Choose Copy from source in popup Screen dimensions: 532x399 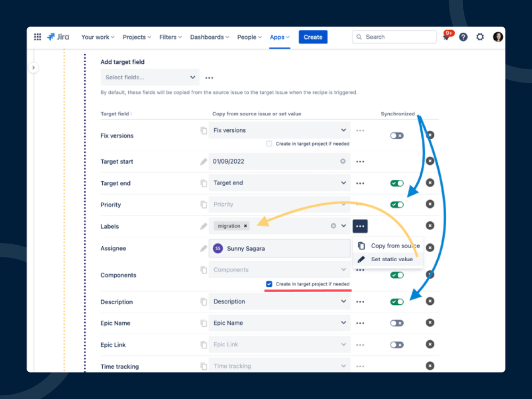tap(389, 246)
